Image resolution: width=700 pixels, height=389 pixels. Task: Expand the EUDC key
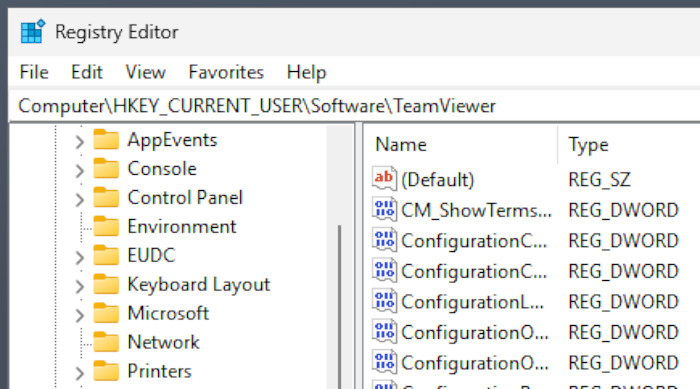79,257
